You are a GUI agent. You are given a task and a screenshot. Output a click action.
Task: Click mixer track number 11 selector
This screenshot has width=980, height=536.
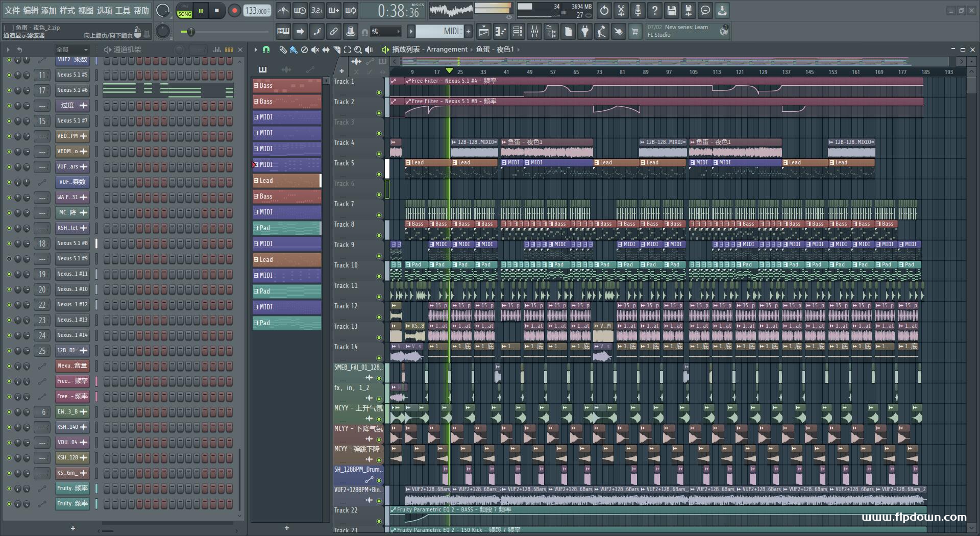tap(42, 75)
